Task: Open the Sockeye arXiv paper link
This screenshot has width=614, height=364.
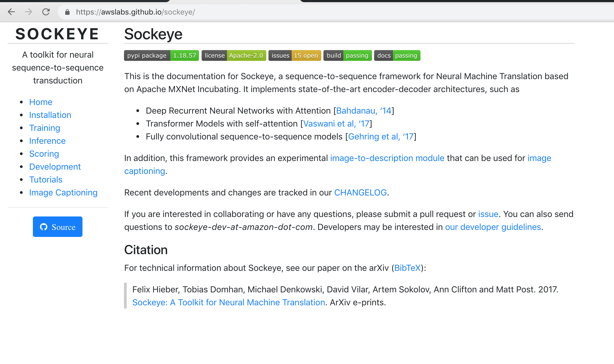Action: [228, 302]
